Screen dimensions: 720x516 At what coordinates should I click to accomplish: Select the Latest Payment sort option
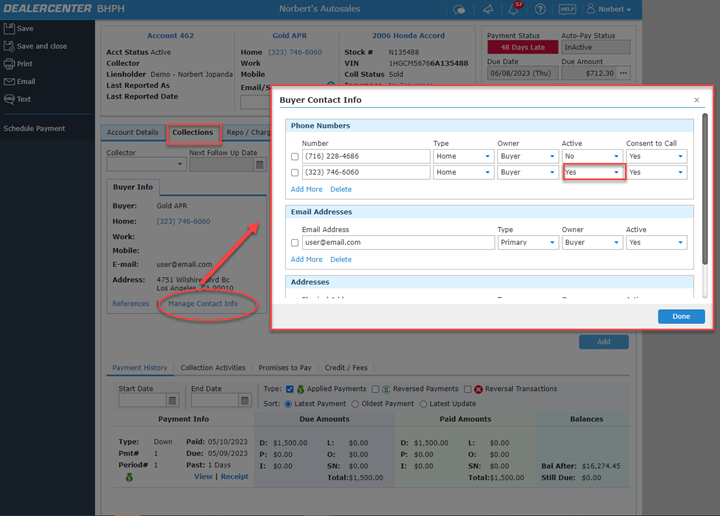click(x=288, y=404)
